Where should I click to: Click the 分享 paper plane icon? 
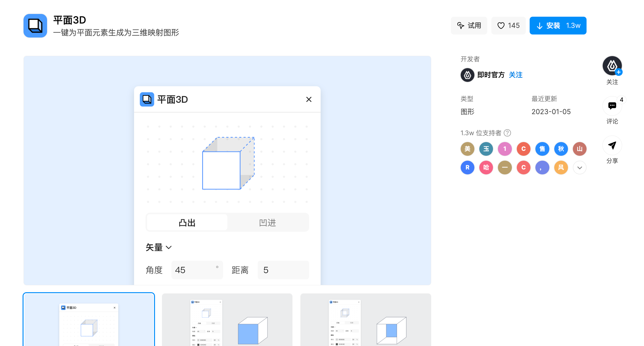tap(612, 145)
